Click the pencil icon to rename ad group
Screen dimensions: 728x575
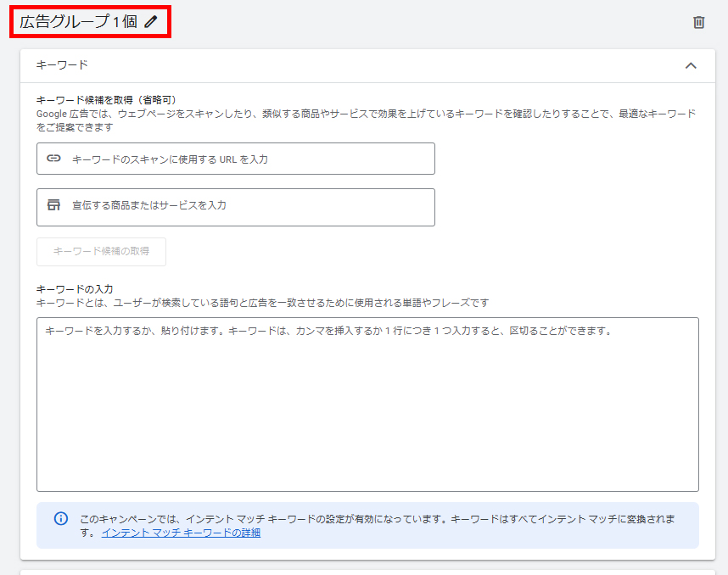click(x=151, y=22)
